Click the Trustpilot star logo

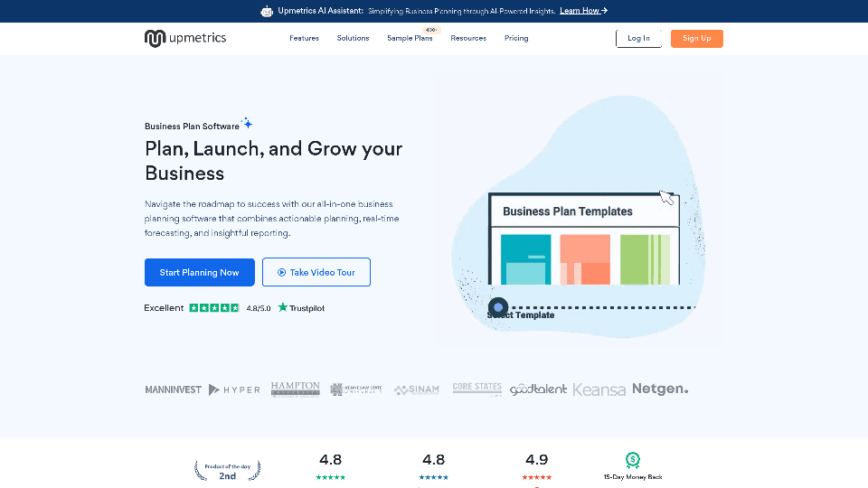pos(283,307)
